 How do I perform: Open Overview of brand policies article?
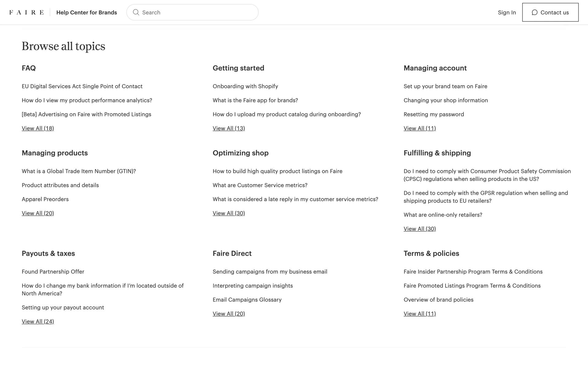click(438, 300)
